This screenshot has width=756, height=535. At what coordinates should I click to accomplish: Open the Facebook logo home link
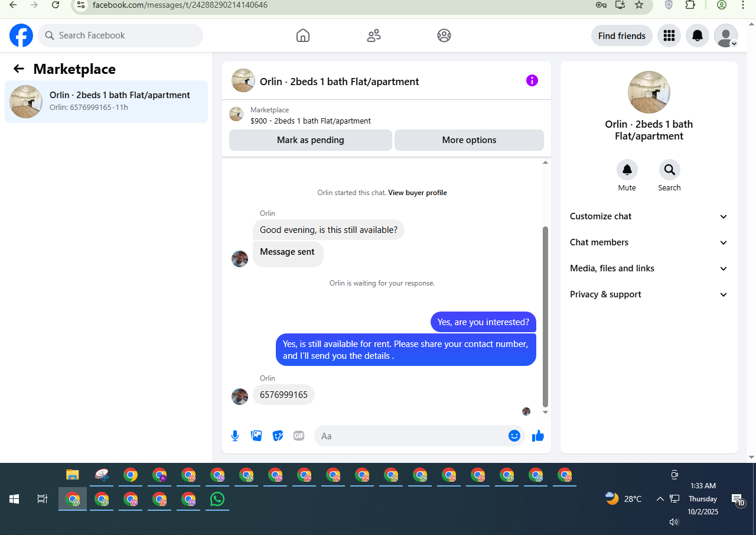tap(21, 35)
